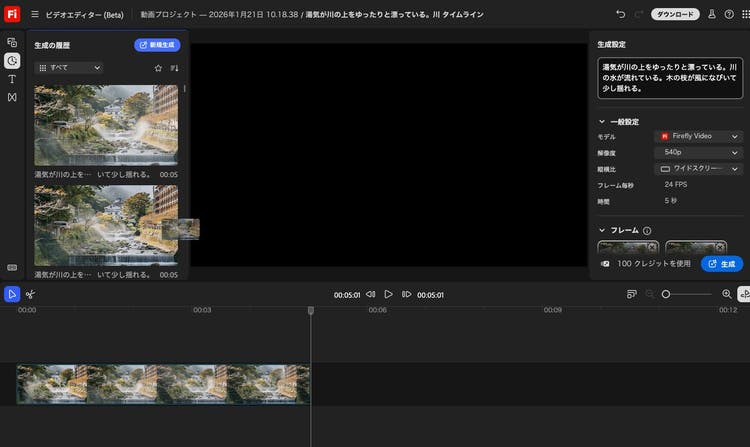The image size is (750, 447).
Task: Select the Text tool in sidebar
Action: 12,79
